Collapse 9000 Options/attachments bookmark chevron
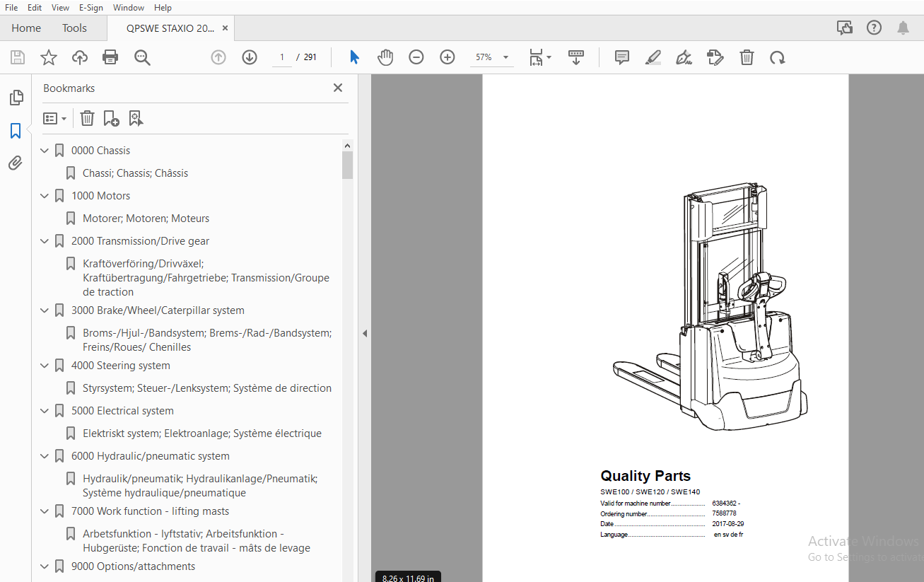924x582 pixels. coord(45,566)
